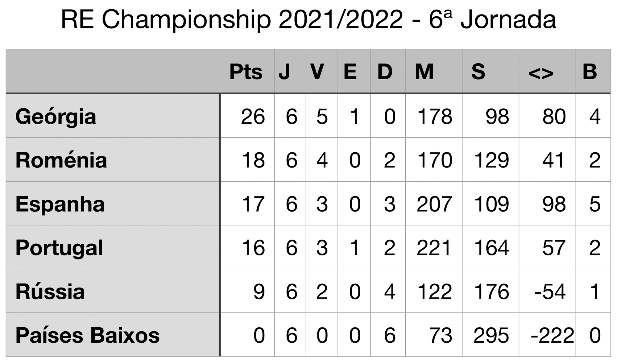Click the table title RE Championship 2021/2022
This screenshot has width=617, height=364.
coord(308,20)
